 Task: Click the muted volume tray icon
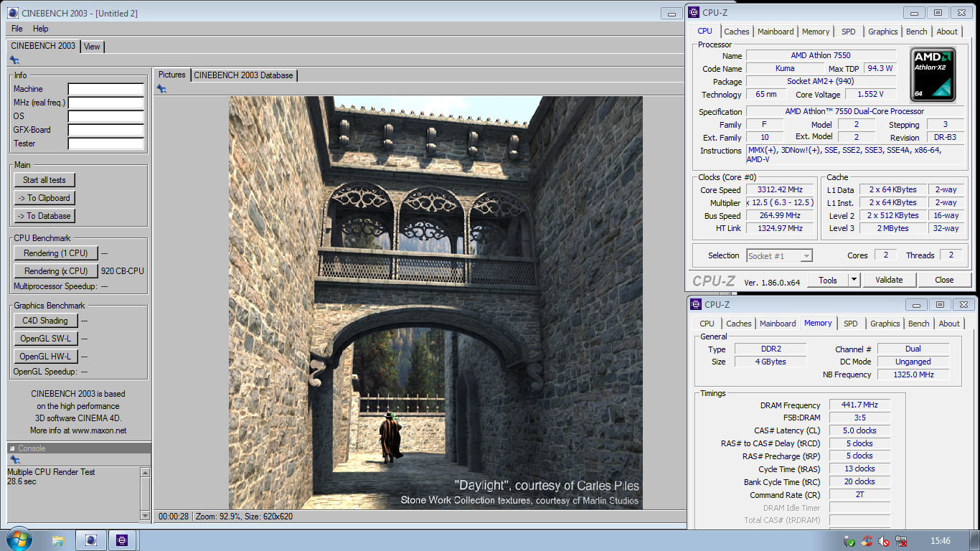884,541
